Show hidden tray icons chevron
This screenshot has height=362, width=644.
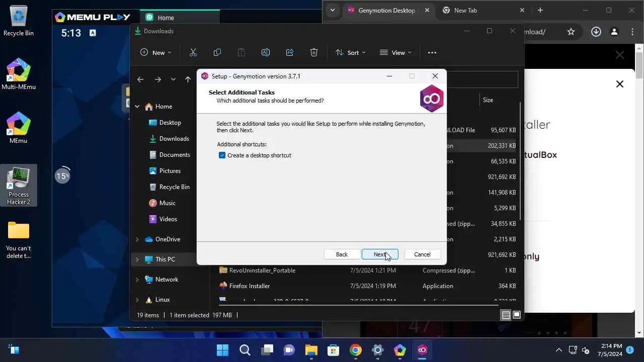(558, 350)
